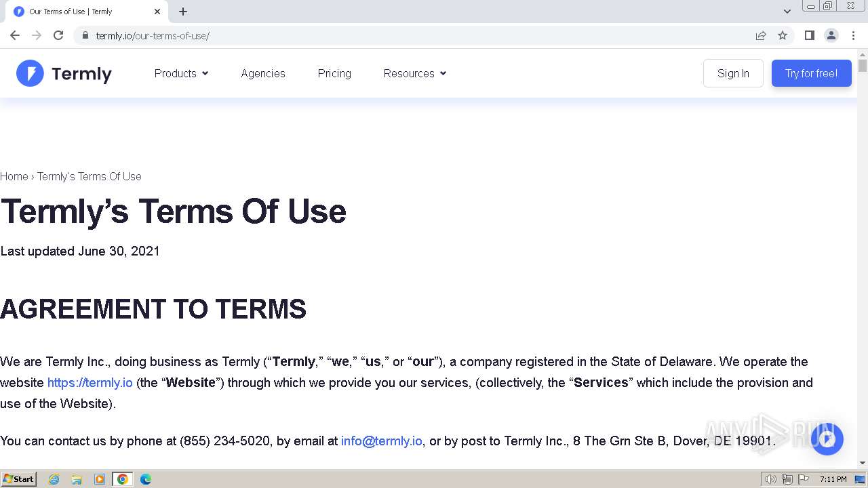View site information lock icon
The height and width of the screenshot is (488, 868).
click(85, 35)
